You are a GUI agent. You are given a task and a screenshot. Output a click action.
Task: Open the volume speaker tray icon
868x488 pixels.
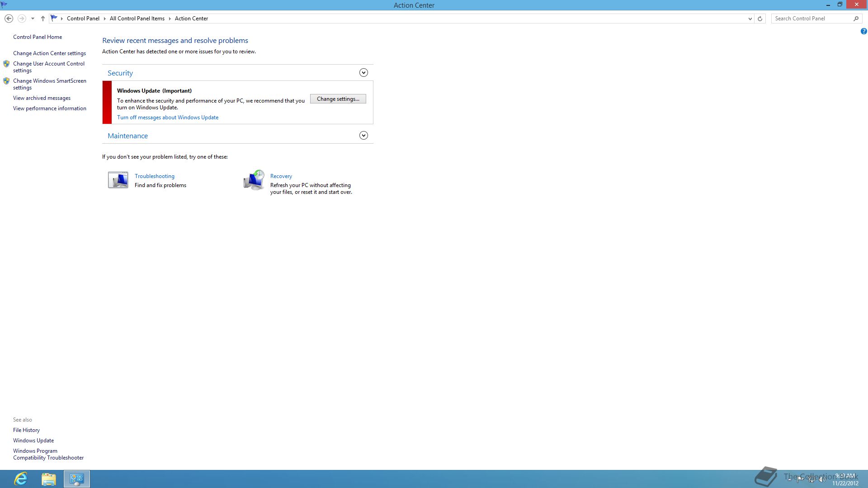822,479
